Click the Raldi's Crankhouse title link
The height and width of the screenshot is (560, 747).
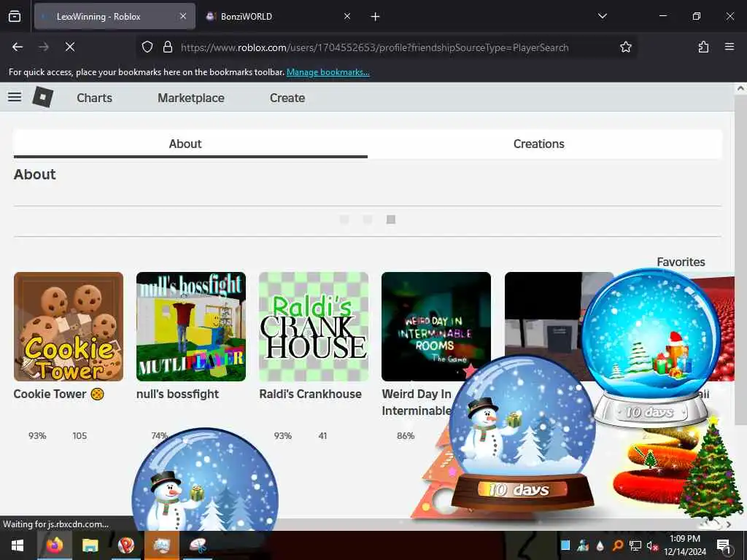coord(310,394)
